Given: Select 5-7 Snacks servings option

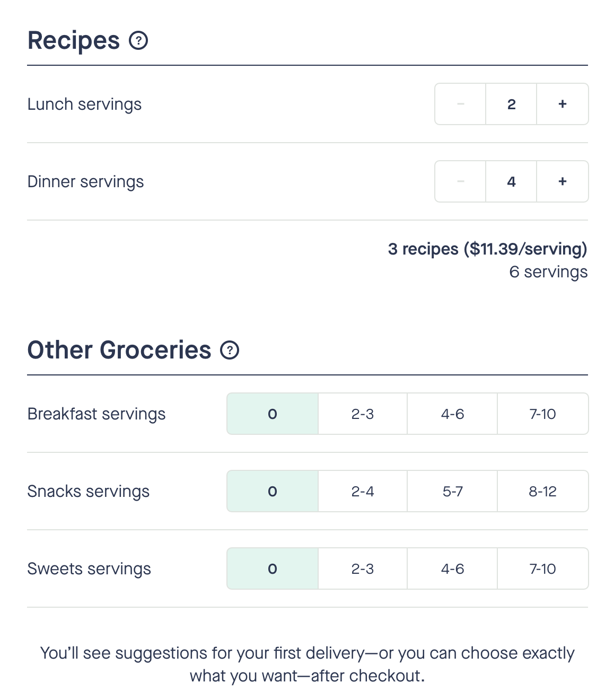Looking at the screenshot, I should 452,492.
